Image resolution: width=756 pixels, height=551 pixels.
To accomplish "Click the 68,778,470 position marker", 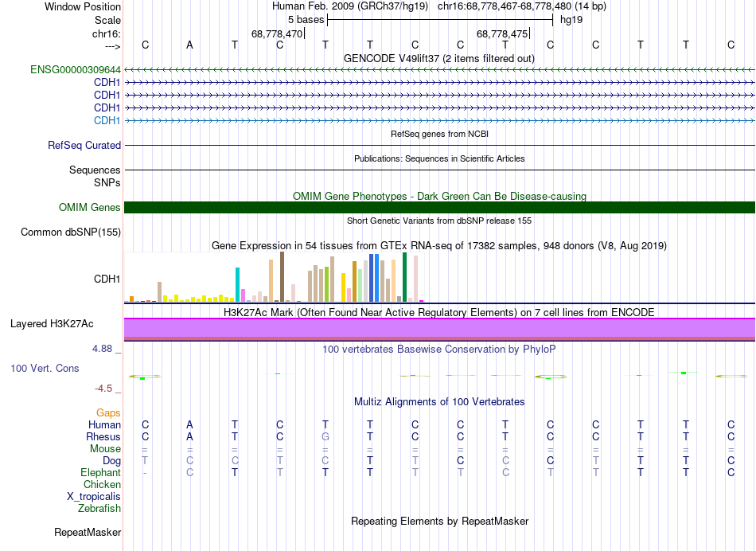I will coord(277,33).
